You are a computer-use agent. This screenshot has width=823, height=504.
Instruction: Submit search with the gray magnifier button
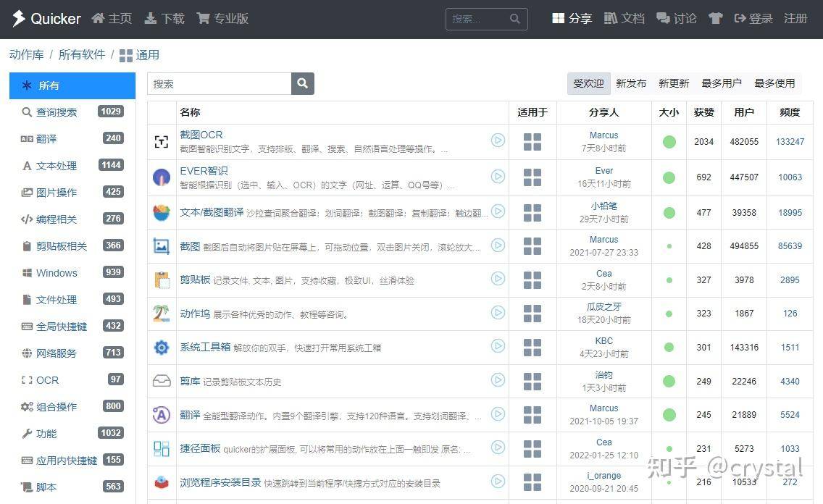[x=302, y=83]
